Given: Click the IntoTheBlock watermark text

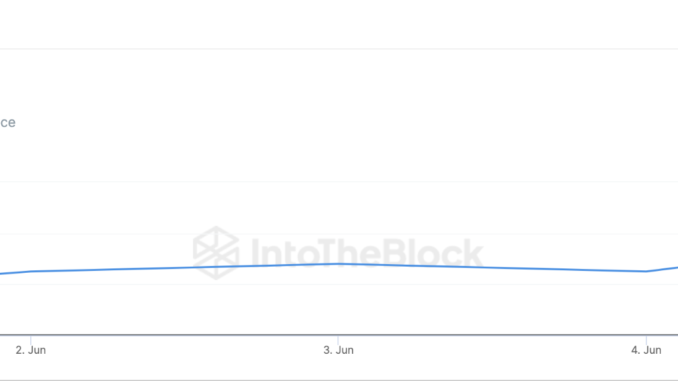Looking at the screenshot, I should pos(367,253).
